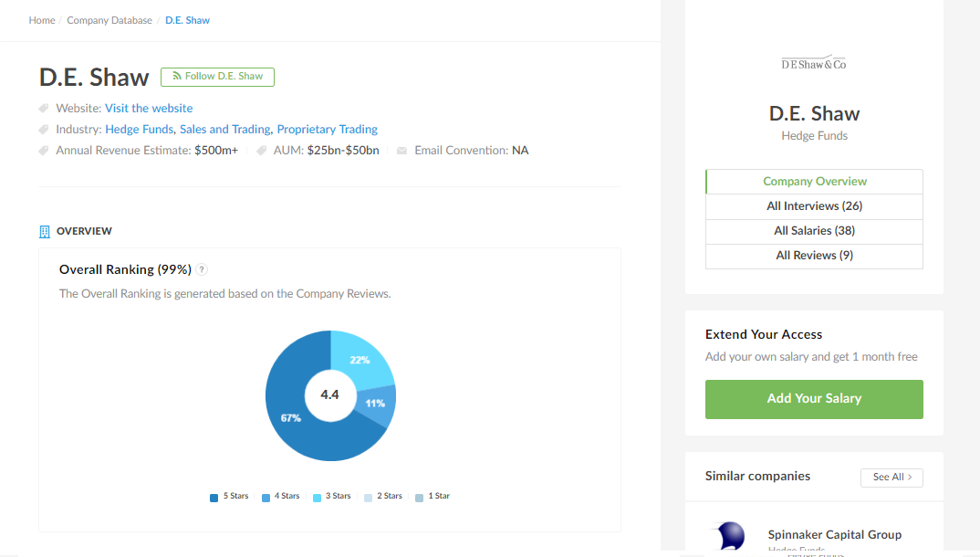Click the Overall Ranking help question-mark icon

pyautogui.click(x=203, y=269)
